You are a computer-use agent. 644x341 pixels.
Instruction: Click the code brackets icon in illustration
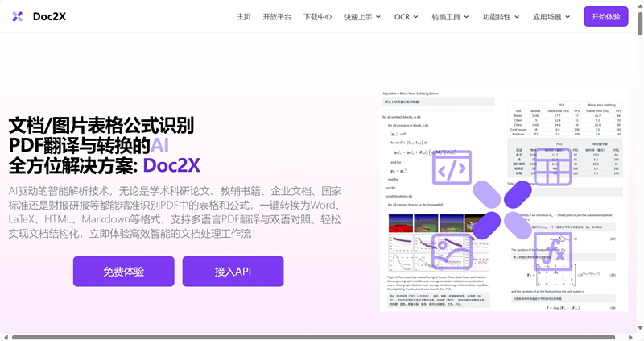point(452,168)
